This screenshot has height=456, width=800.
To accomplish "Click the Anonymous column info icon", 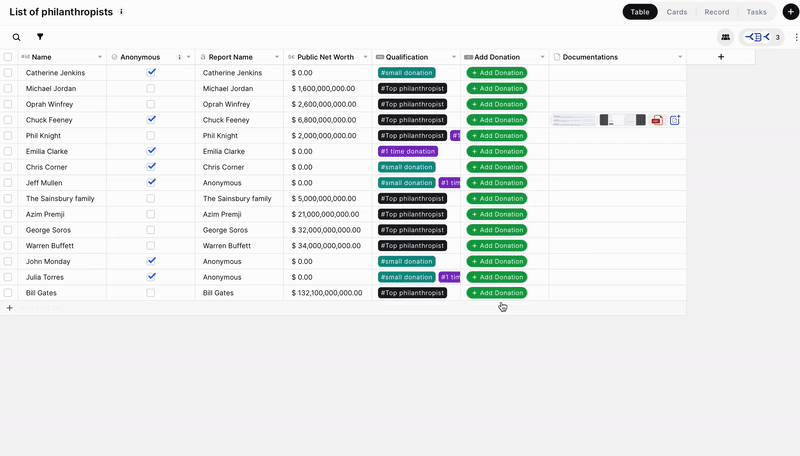I will 179,57.
